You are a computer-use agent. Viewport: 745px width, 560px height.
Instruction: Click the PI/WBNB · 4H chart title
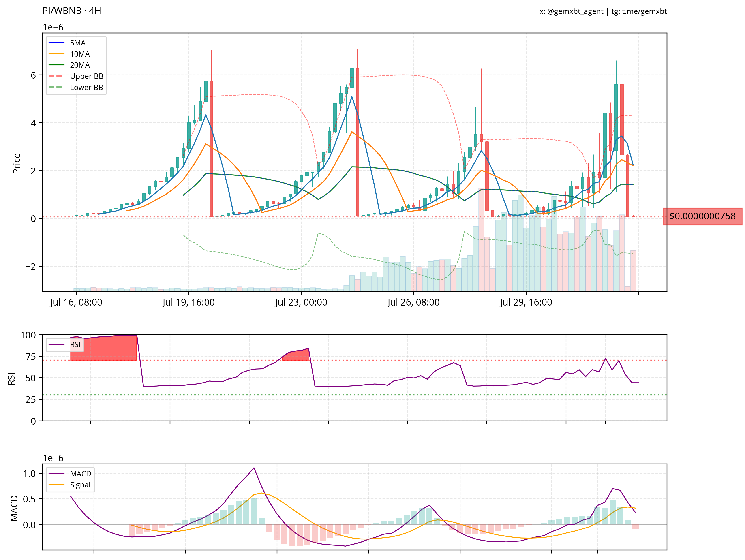[x=72, y=11]
